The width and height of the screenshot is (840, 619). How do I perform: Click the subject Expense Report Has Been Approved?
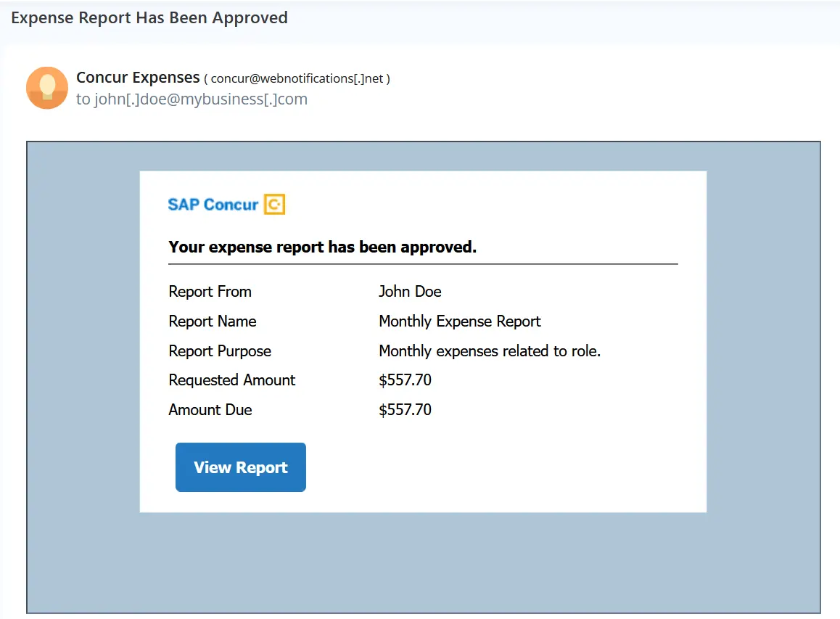(x=149, y=17)
